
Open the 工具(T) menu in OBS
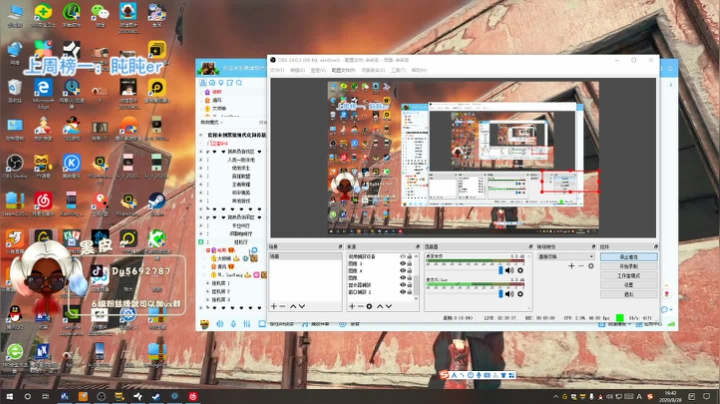398,70
